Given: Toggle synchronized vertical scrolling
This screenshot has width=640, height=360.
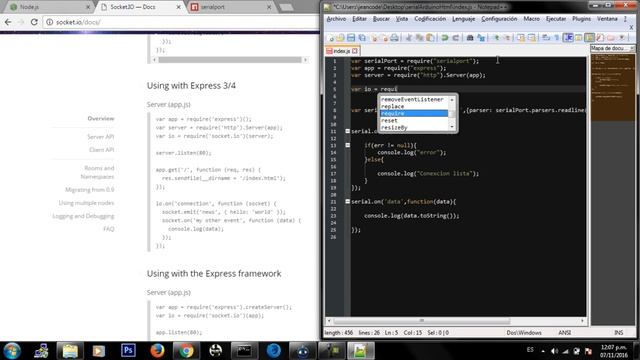Looking at the screenshot, I should click(521, 38).
